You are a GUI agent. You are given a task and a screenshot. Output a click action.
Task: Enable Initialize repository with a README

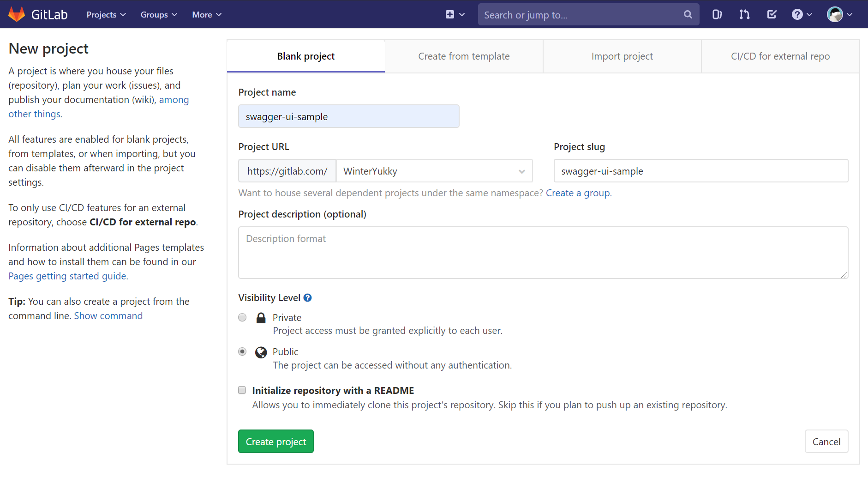(242, 390)
